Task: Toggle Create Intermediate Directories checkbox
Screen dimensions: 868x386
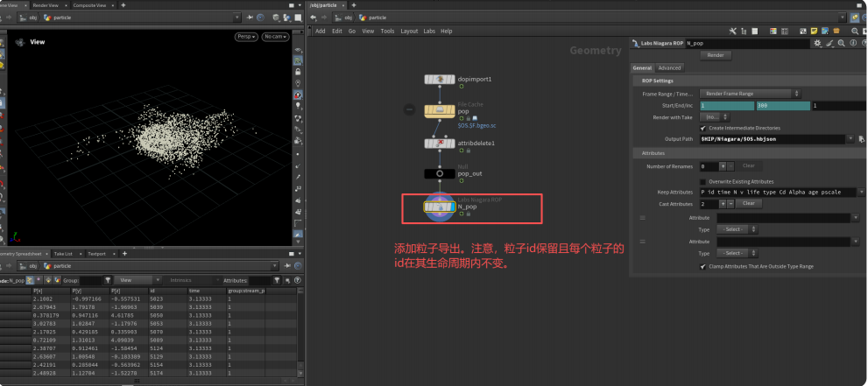Action: pos(703,128)
